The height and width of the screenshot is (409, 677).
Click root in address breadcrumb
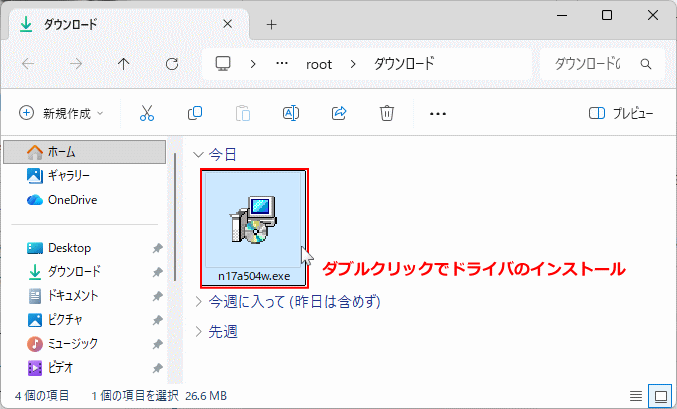click(x=319, y=64)
